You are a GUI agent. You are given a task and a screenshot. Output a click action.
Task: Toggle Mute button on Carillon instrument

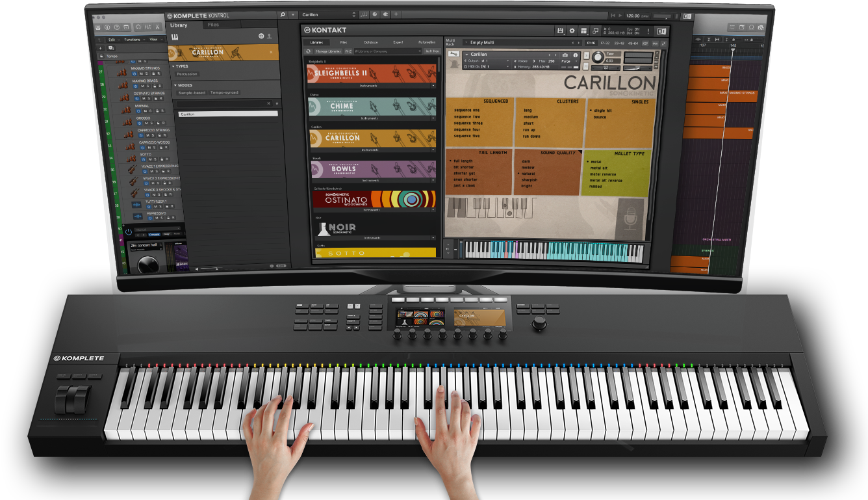click(x=587, y=66)
